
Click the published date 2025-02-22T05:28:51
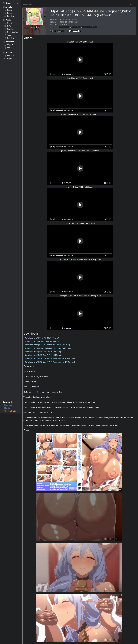(x=69, y=20)
